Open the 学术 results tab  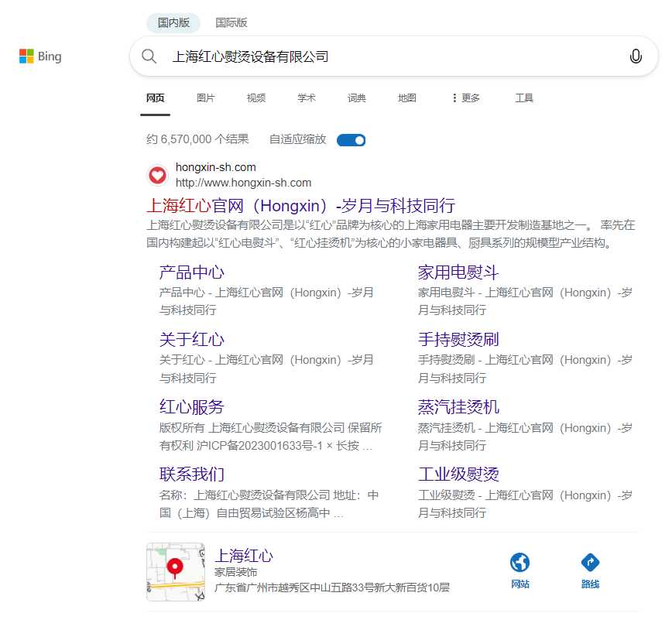tap(307, 98)
